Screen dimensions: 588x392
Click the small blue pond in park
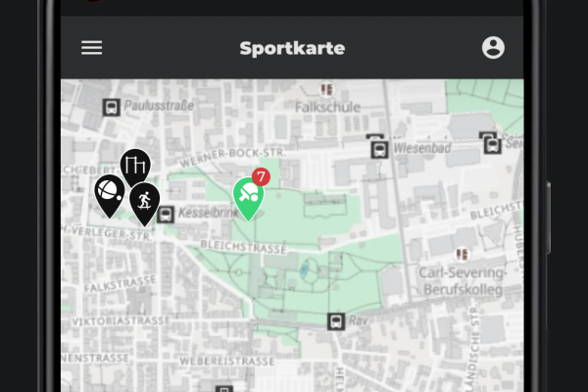304,269
